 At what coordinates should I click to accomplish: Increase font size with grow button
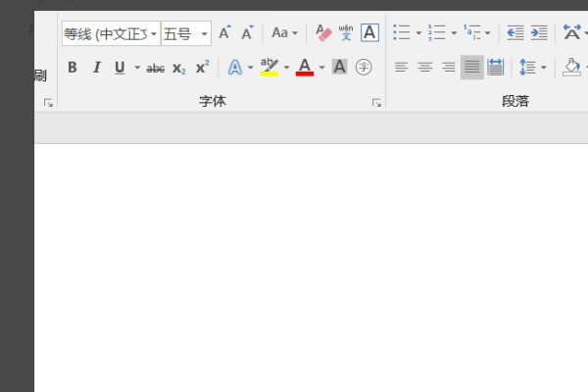click(x=224, y=33)
